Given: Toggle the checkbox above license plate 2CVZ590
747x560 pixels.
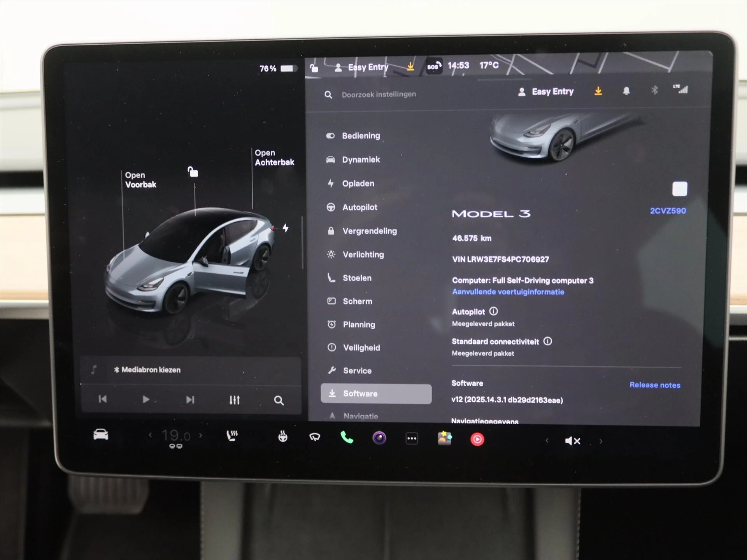Looking at the screenshot, I should (x=680, y=189).
